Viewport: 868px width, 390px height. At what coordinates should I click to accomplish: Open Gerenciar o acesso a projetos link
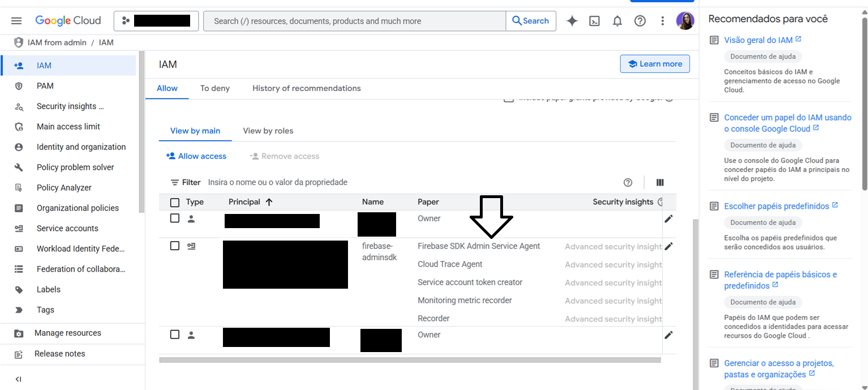point(779,369)
